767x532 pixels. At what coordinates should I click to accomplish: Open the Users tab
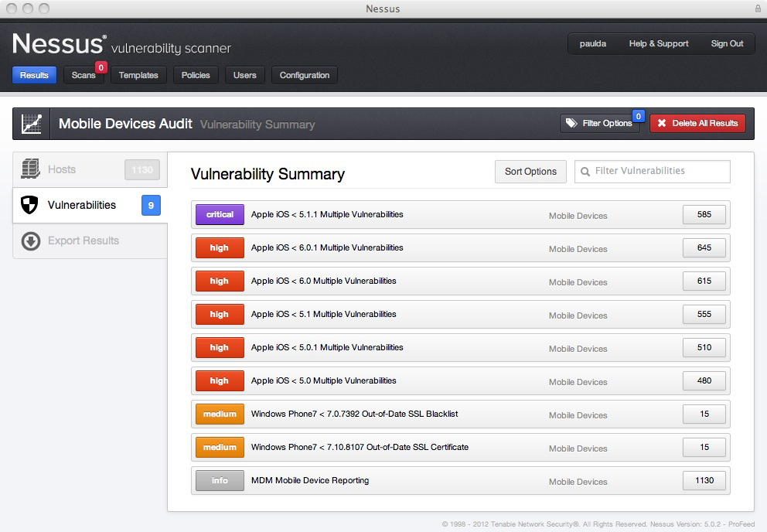pyautogui.click(x=244, y=75)
